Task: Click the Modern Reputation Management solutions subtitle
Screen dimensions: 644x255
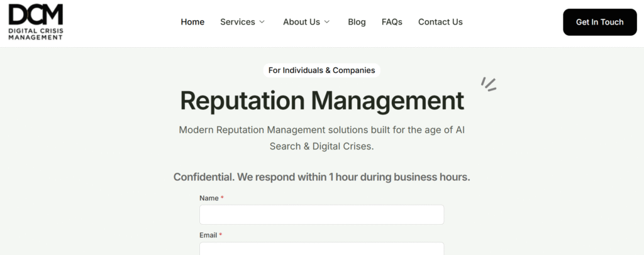Action: point(321,138)
